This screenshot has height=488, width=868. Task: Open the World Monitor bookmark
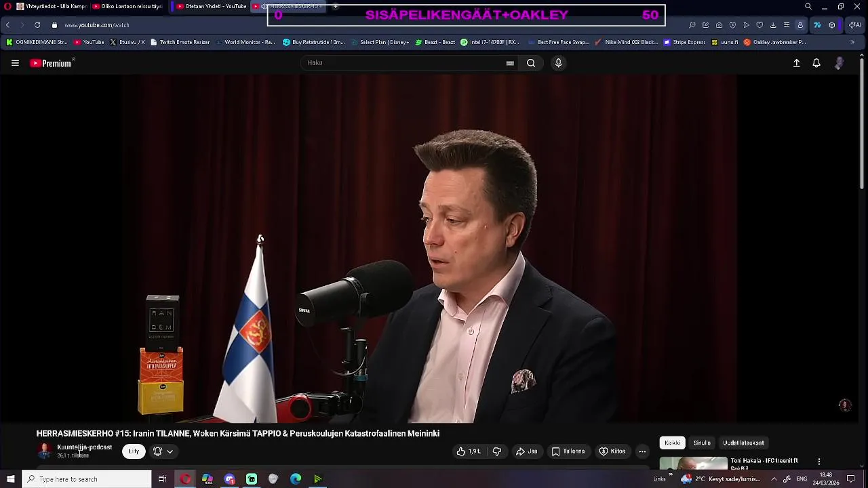[245, 42]
